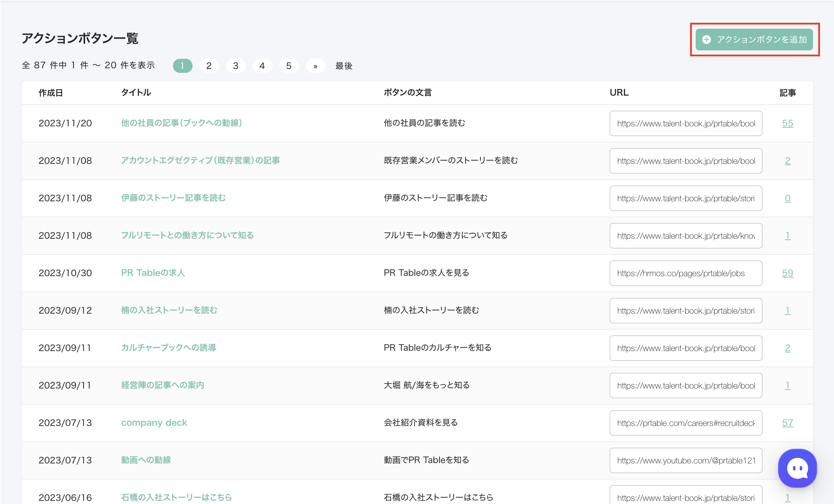This screenshot has width=834, height=504.
Task: Go to page 2 of the list
Action: (209, 66)
